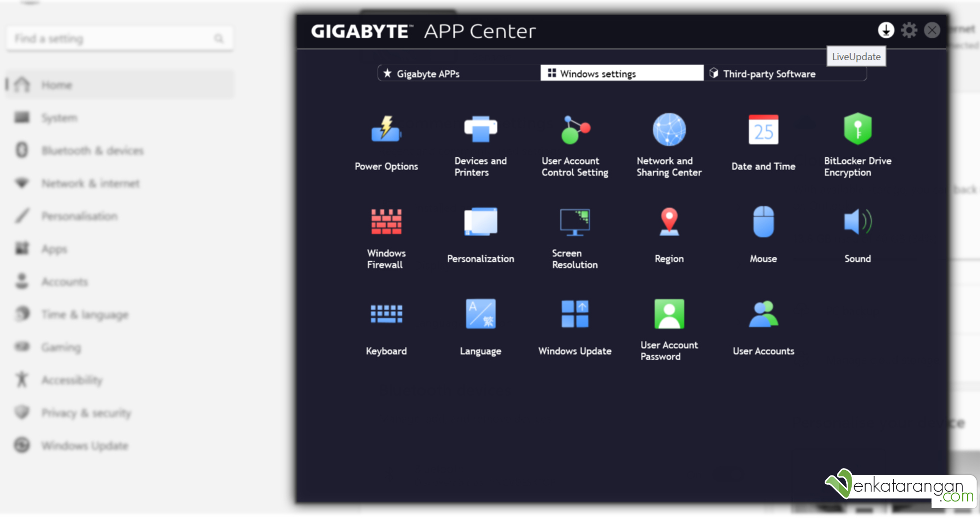Open Region settings
The width and height of the screenshot is (980, 523).
pos(668,235)
